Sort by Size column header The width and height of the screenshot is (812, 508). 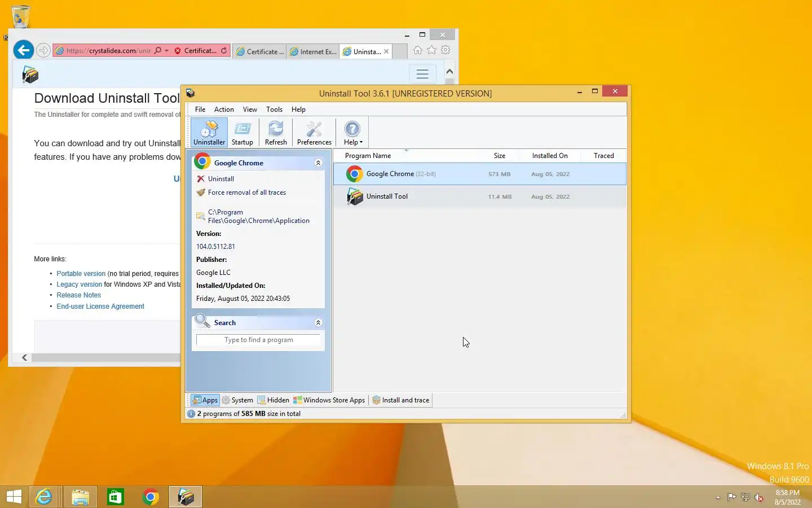tap(500, 156)
